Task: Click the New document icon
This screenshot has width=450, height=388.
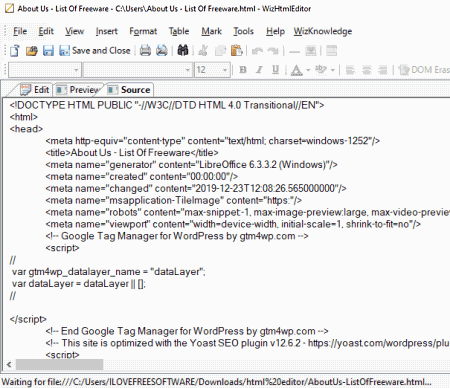Action: click(x=15, y=51)
